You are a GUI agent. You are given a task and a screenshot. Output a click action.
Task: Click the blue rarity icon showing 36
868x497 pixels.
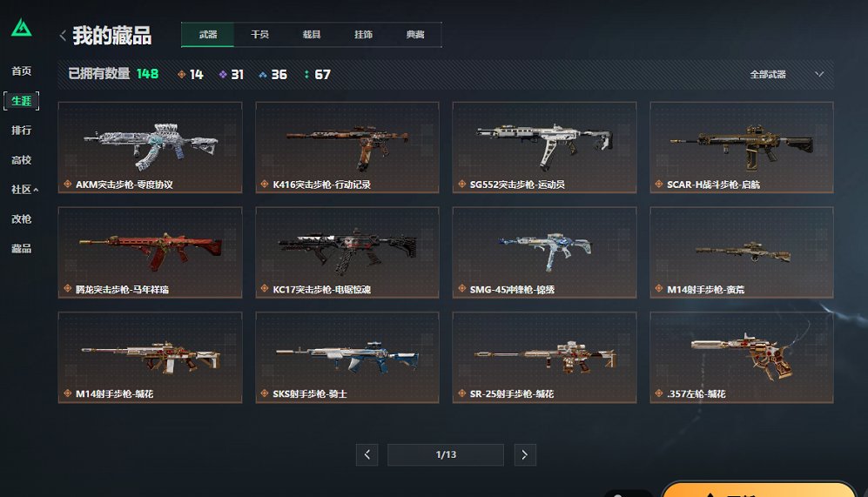263,74
